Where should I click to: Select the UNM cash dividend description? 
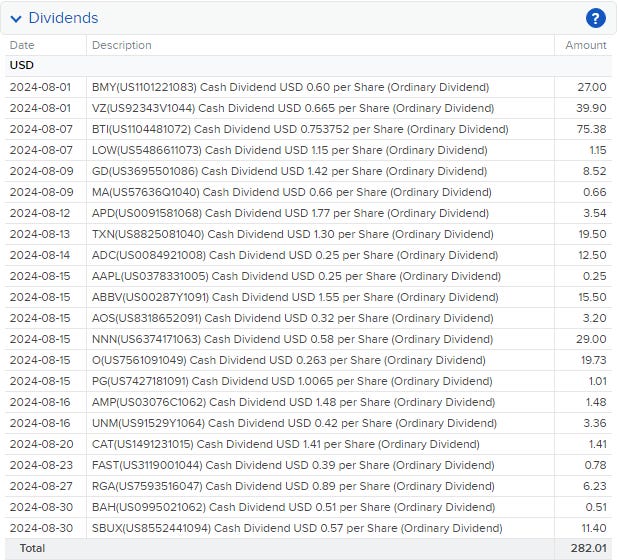(294, 423)
